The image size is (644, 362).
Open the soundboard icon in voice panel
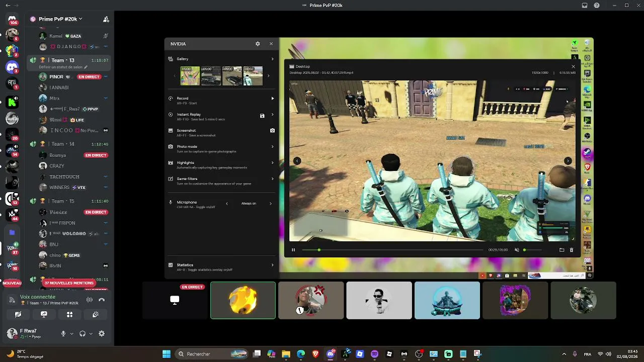95,315
